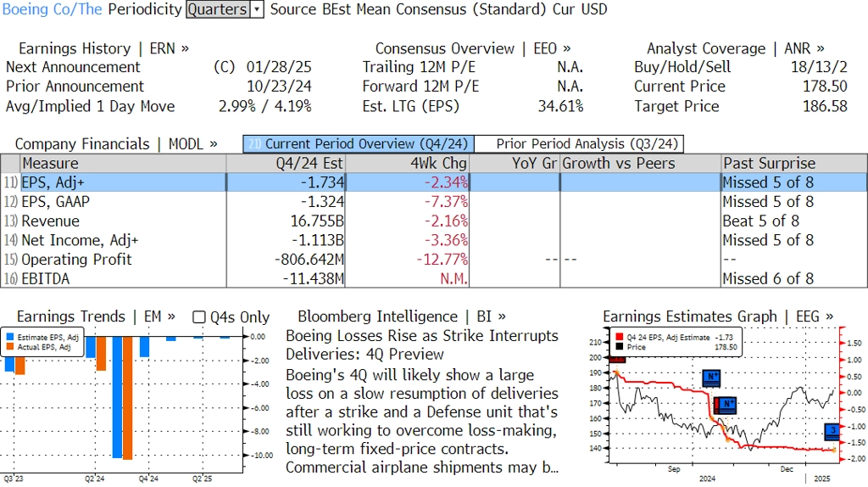Click Growth vs Peers column header
The width and height of the screenshot is (868, 487).
click(x=641, y=164)
